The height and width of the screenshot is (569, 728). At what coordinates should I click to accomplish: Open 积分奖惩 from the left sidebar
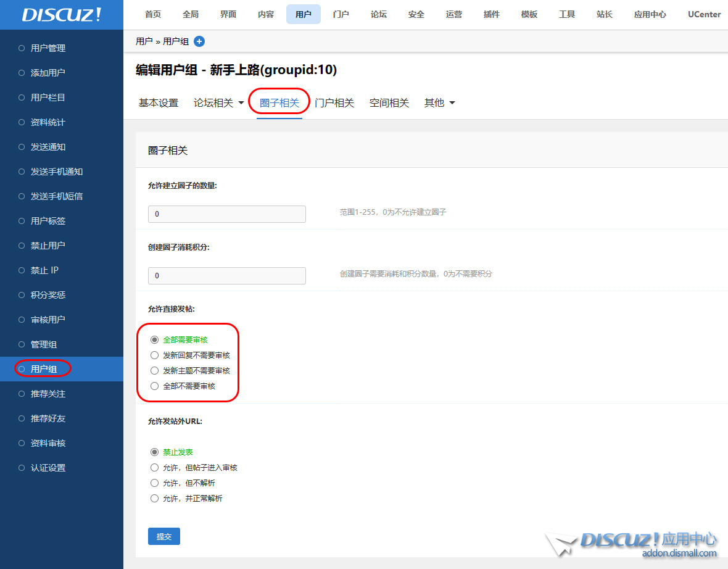[48, 295]
